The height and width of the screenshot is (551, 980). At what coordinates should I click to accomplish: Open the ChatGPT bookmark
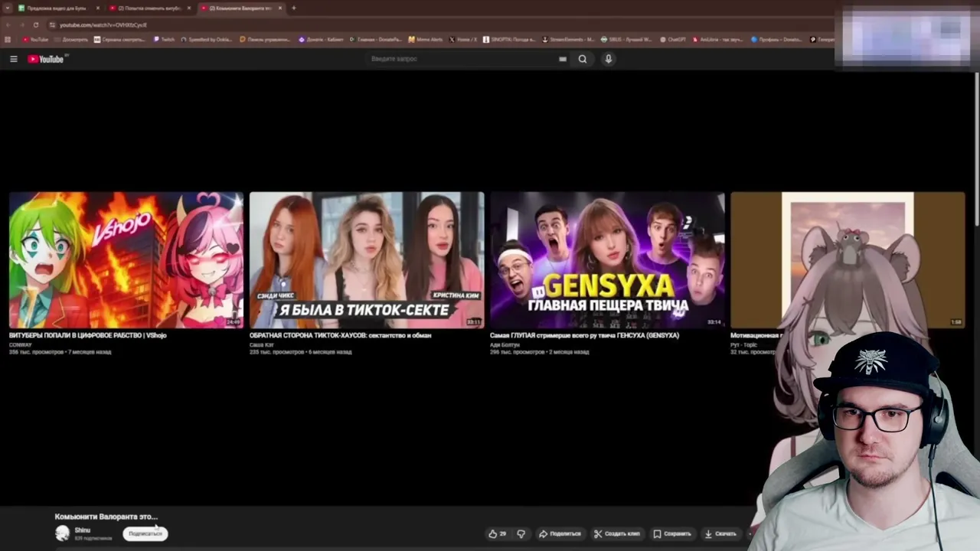pos(673,39)
